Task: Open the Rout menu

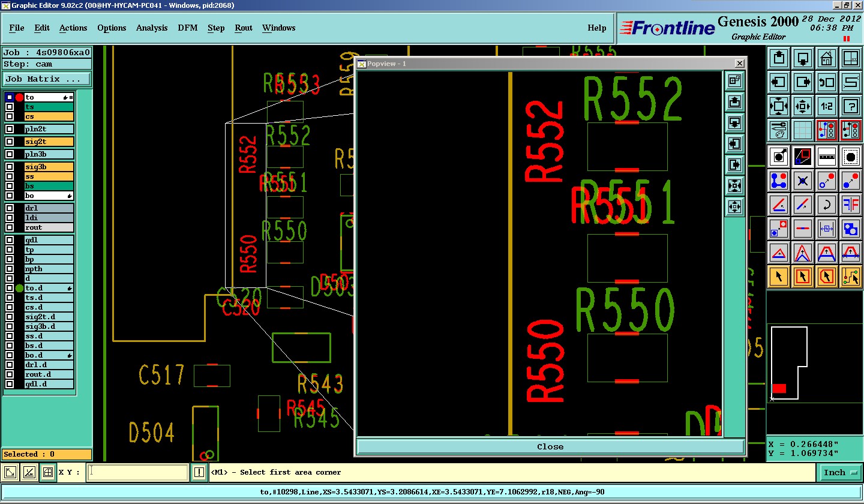Action: 244,28
